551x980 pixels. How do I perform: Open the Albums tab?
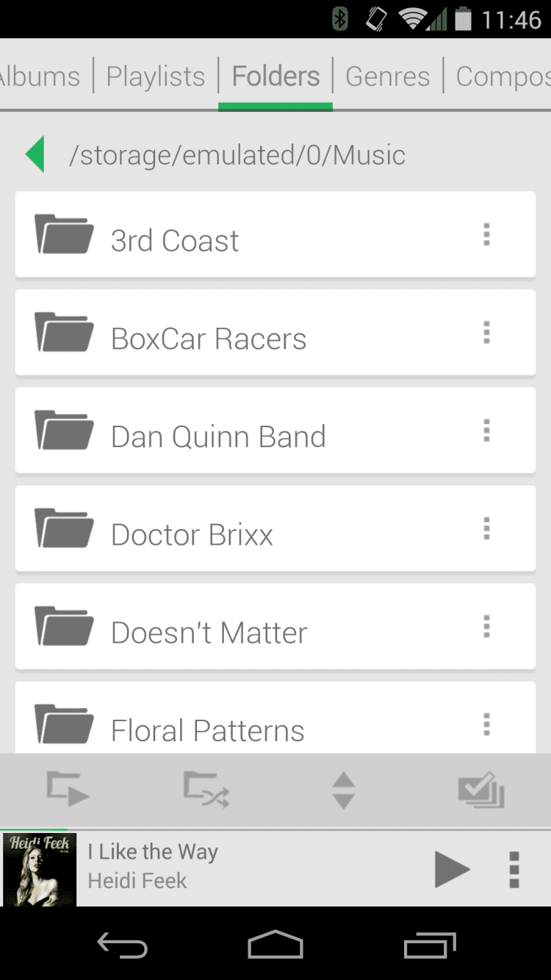click(40, 76)
